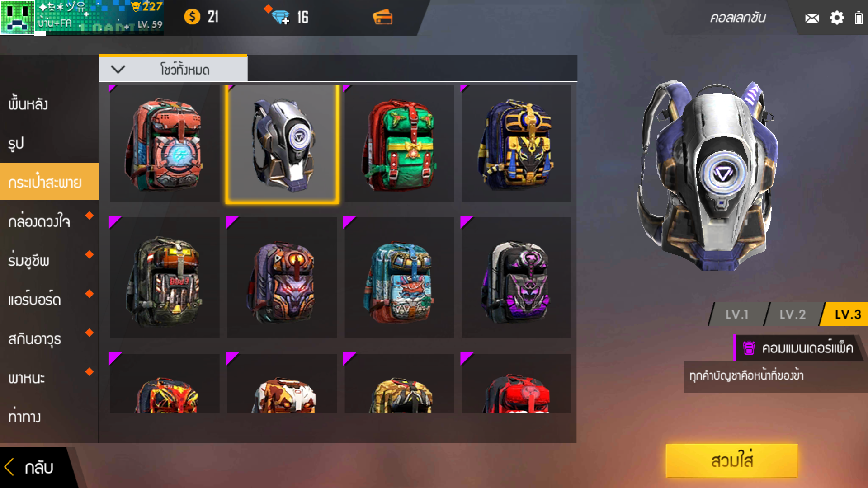868x488 pixels.
Task: Tap the battery status icon
Action: (x=859, y=18)
